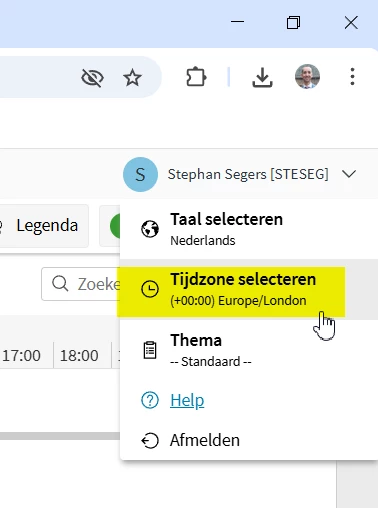The height and width of the screenshot is (508, 378).
Task: Open Taal selecteren language option
Action: tap(249, 229)
